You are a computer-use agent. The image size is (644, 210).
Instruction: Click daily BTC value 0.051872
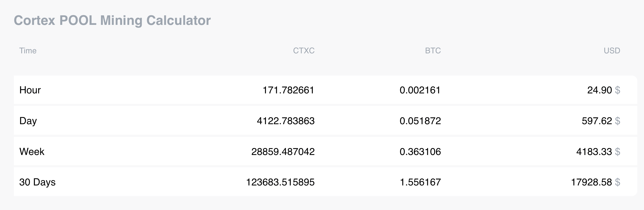[x=420, y=121]
